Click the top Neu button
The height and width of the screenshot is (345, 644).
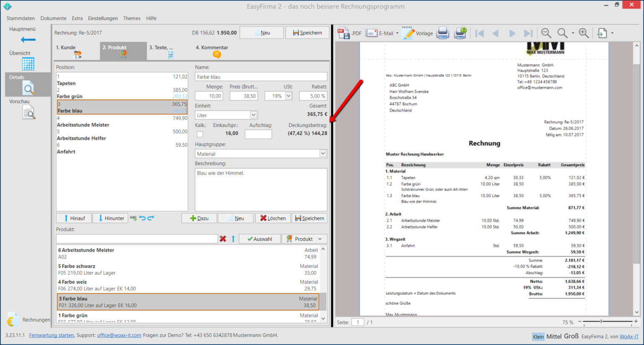[x=262, y=33]
